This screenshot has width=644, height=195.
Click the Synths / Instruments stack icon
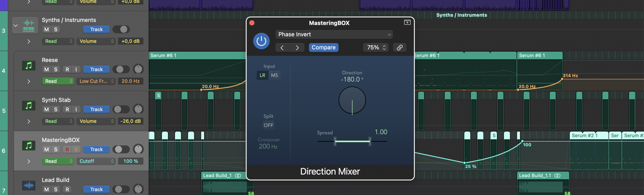tap(29, 26)
